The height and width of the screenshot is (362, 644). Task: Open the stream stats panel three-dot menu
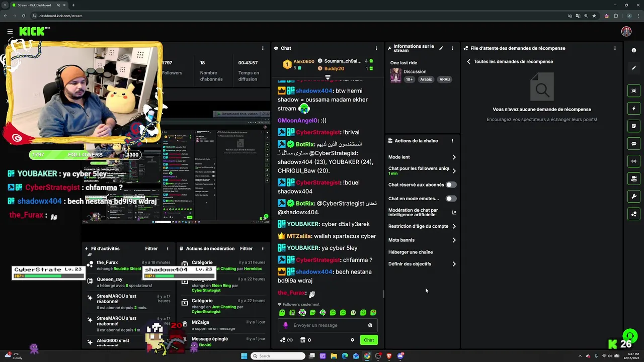coord(262,48)
